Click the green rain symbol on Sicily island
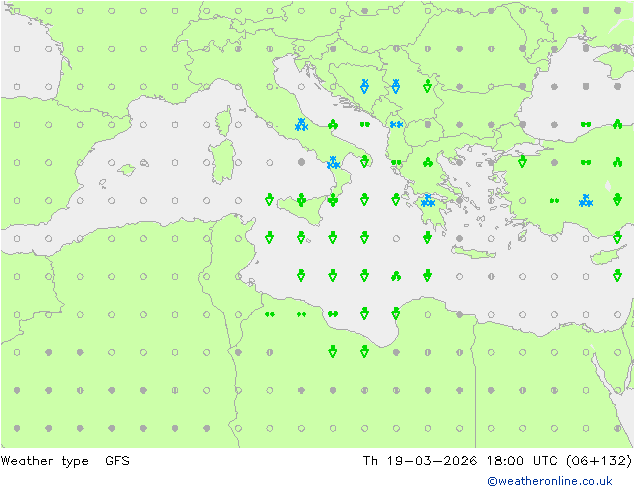Viewport: 634px width, 490px height. (x=301, y=200)
